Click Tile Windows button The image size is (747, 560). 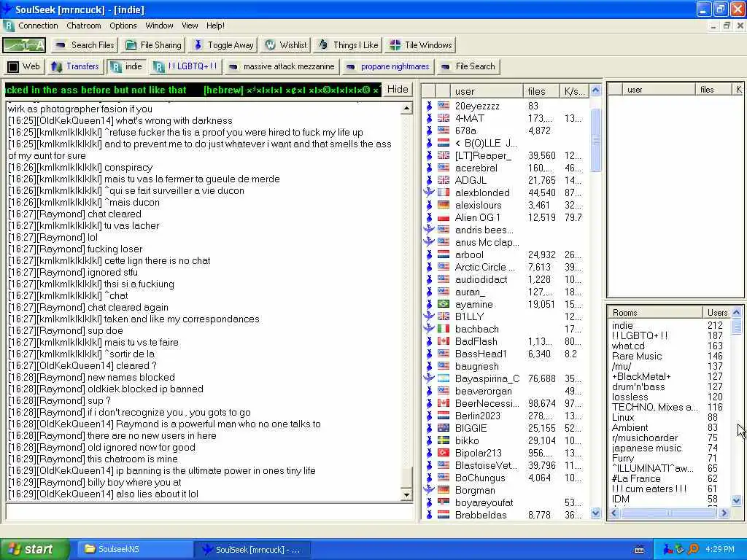(421, 45)
